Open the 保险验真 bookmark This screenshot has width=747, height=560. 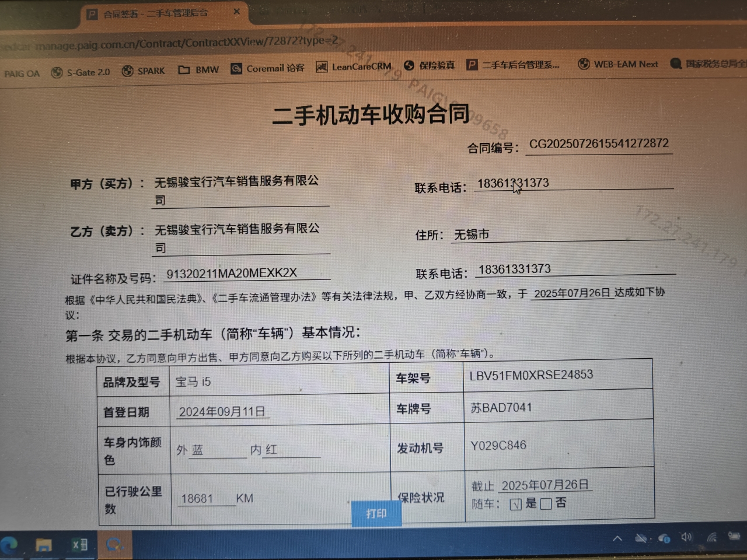(x=429, y=65)
